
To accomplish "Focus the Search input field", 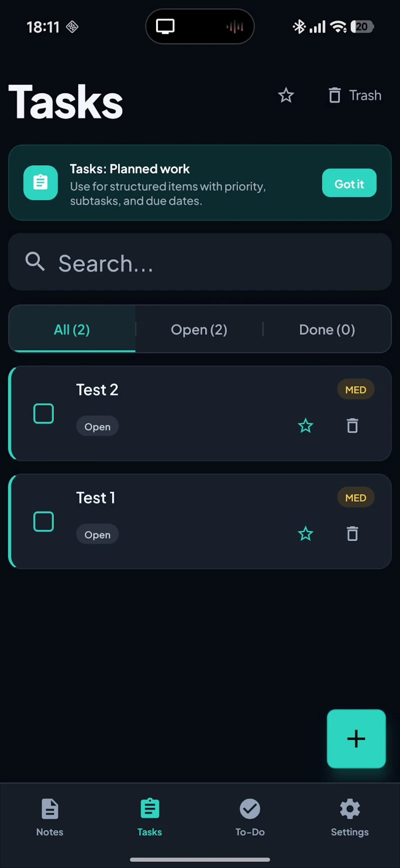I will [x=200, y=262].
